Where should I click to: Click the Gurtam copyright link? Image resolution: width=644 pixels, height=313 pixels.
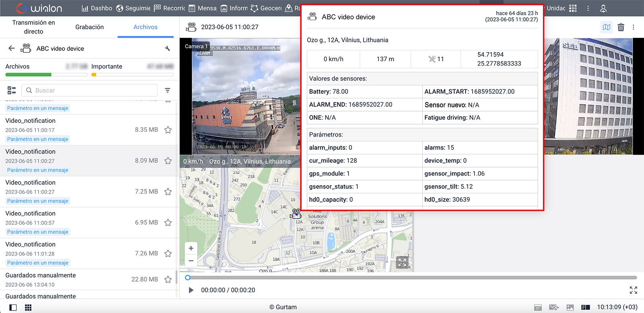click(283, 307)
